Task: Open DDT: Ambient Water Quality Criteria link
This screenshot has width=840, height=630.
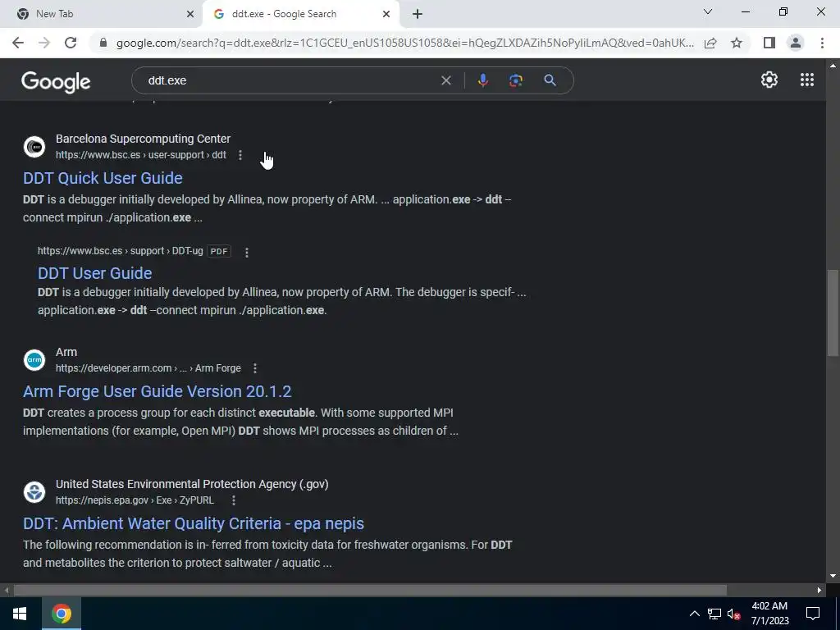Action: point(194,523)
